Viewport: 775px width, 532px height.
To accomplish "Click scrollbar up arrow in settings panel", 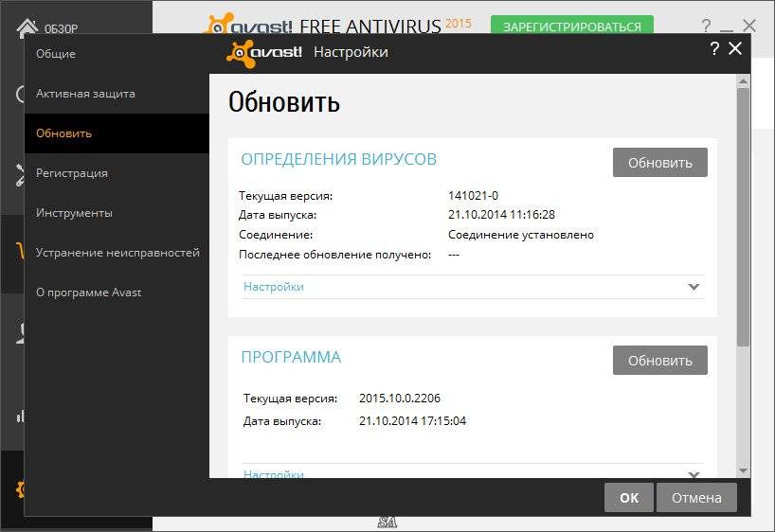I will (x=743, y=80).
